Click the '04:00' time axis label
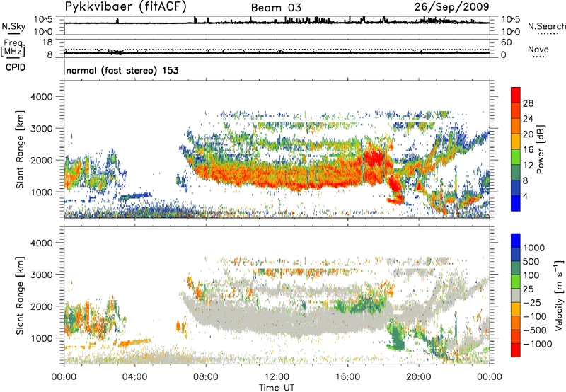 135,376
